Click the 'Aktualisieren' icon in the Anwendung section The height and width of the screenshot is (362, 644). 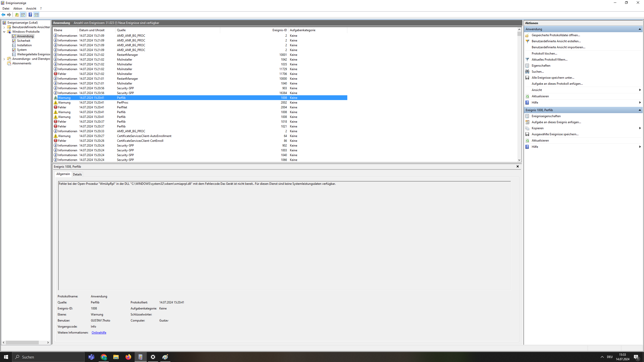(527, 96)
